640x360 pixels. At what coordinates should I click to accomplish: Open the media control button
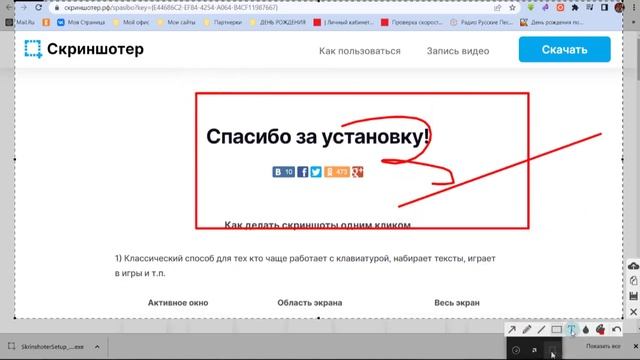(590, 8)
